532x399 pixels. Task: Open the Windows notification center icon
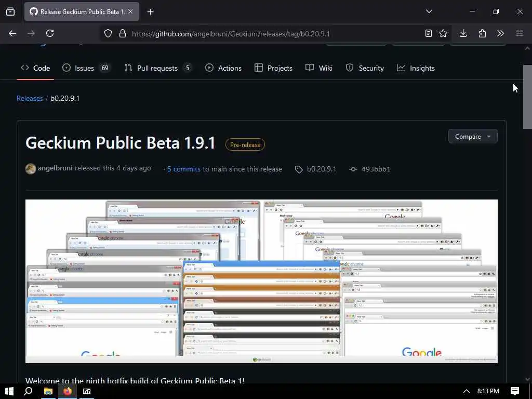coord(515,391)
